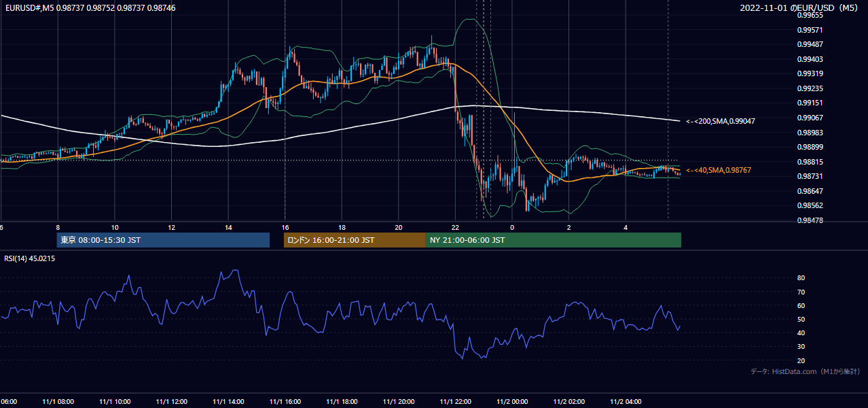This screenshot has width=868, height=408.
Task: Select the 40 SMA label reading 0.98767
Action: pos(719,170)
